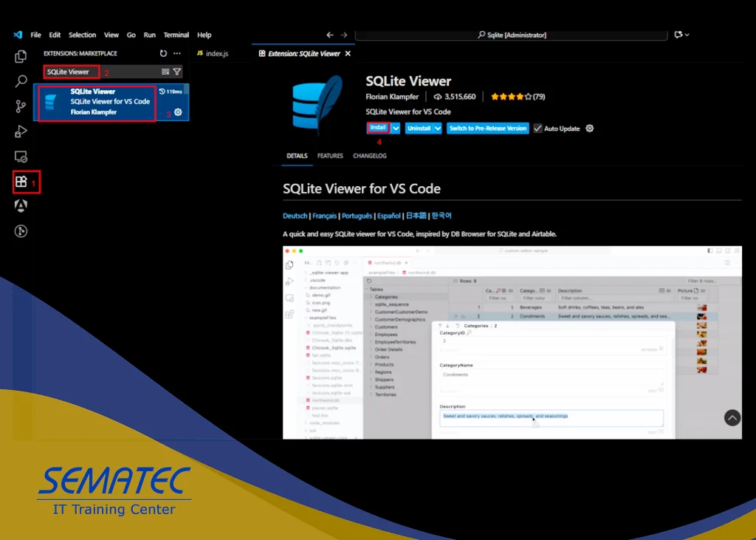Click the SQLite Viewer demo screenshot image
Image resolution: width=756 pixels, height=540 pixels.
tap(512, 343)
